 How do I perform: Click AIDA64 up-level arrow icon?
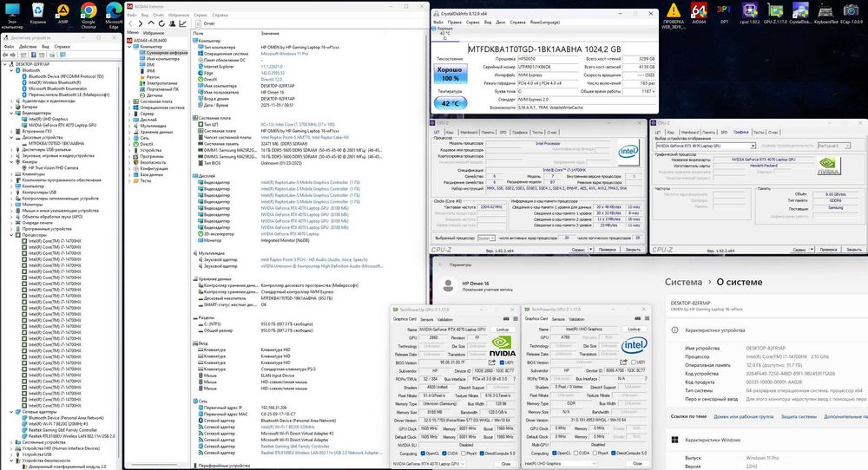(151, 23)
